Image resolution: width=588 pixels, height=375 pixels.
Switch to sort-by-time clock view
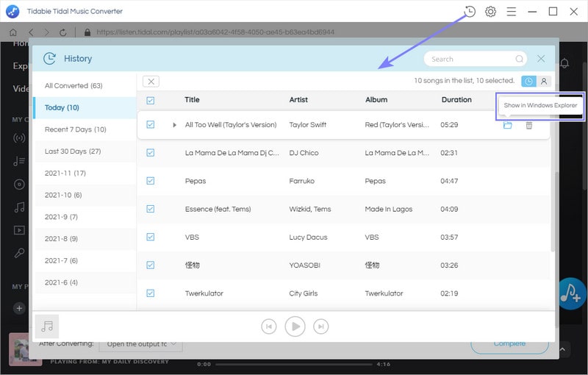tap(528, 81)
